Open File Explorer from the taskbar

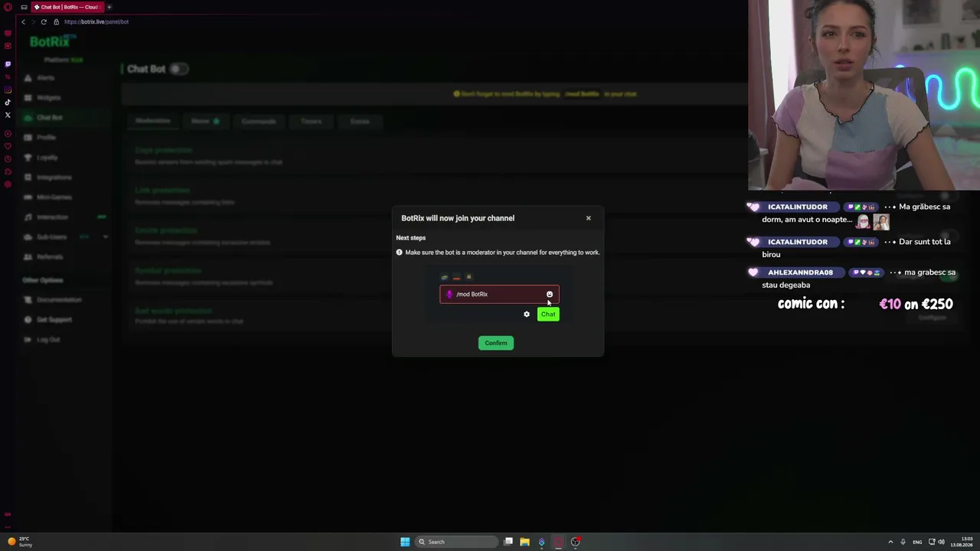(x=524, y=542)
